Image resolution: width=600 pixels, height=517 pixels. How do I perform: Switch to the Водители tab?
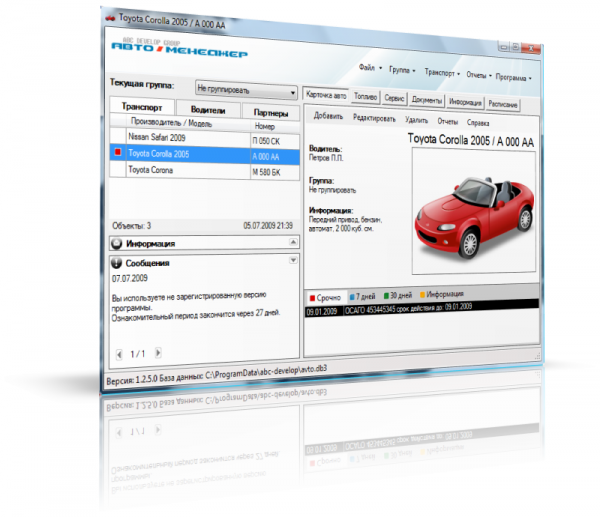[x=208, y=110]
